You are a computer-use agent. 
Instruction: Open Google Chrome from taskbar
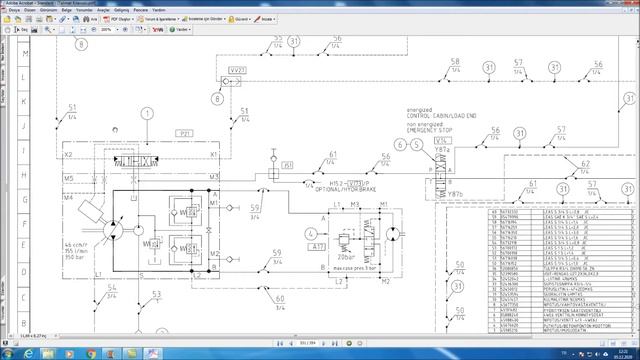pos(91,353)
